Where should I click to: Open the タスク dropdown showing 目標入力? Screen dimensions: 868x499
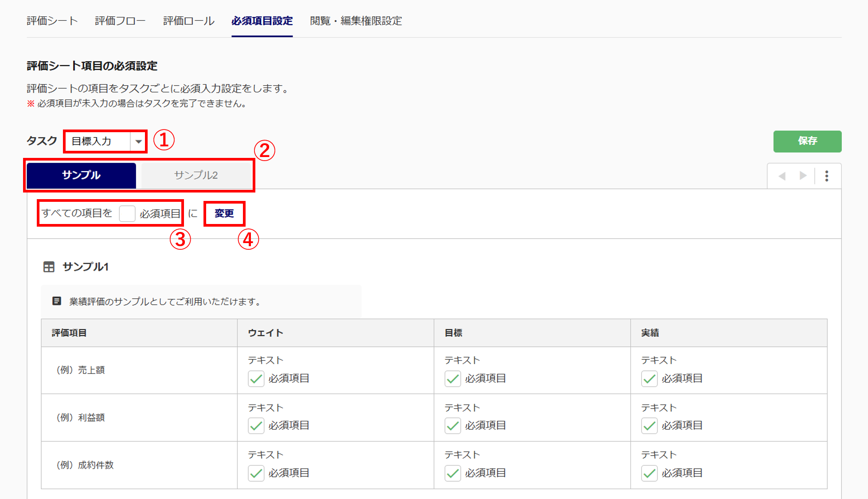[106, 141]
